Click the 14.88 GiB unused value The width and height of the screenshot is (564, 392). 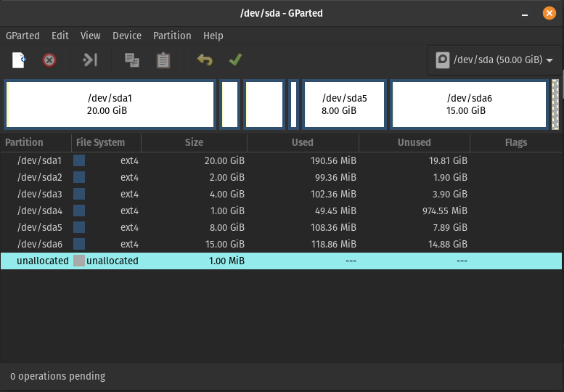pos(448,244)
